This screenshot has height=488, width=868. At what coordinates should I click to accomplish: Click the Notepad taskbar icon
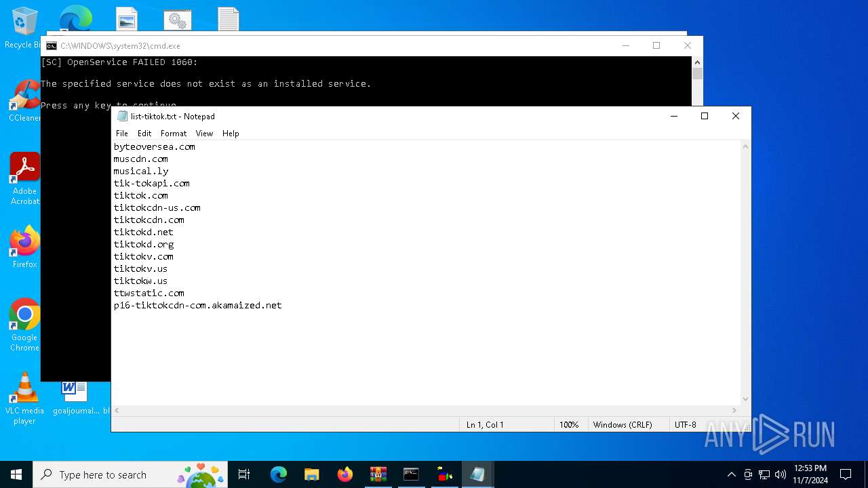pos(478,474)
